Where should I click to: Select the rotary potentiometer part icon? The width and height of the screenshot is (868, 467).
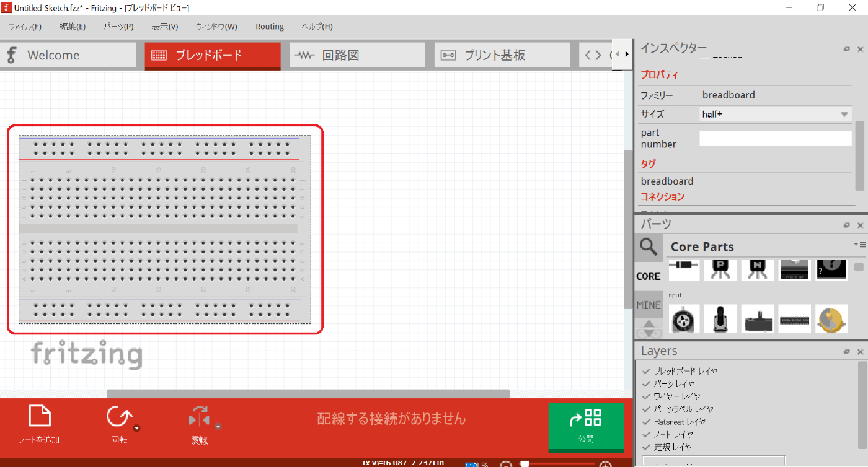(x=684, y=319)
